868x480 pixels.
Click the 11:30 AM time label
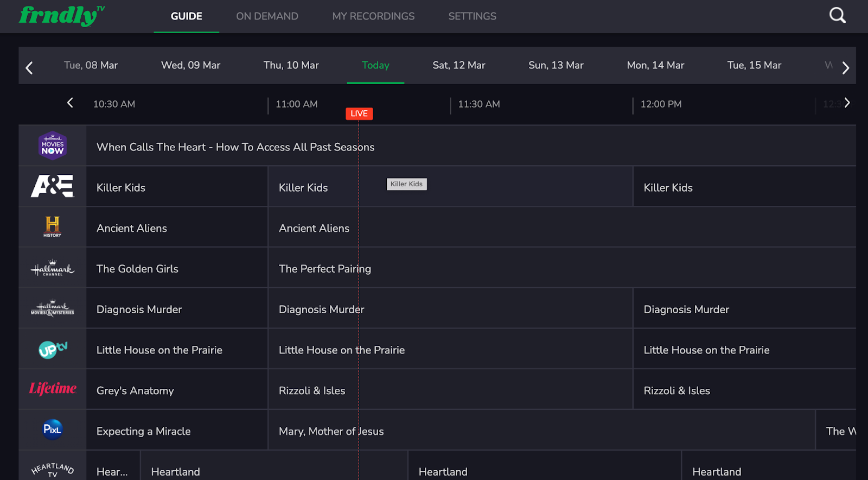pos(479,104)
